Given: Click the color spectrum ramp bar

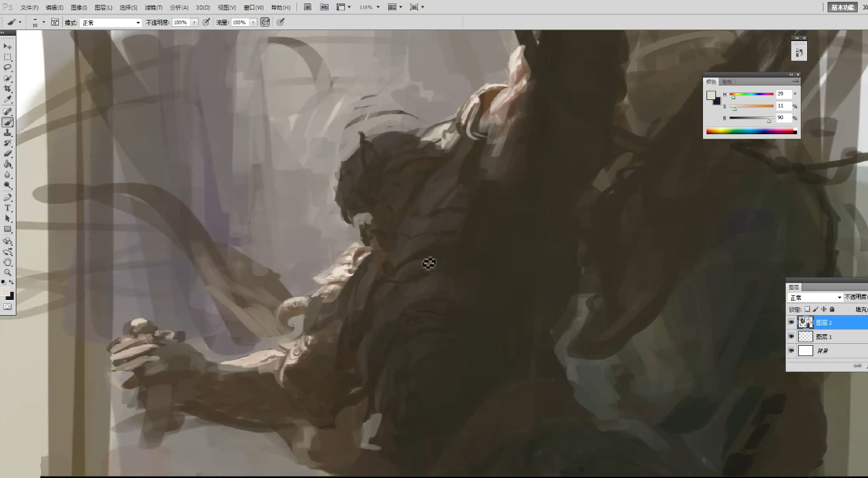Looking at the screenshot, I should coord(752,131).
